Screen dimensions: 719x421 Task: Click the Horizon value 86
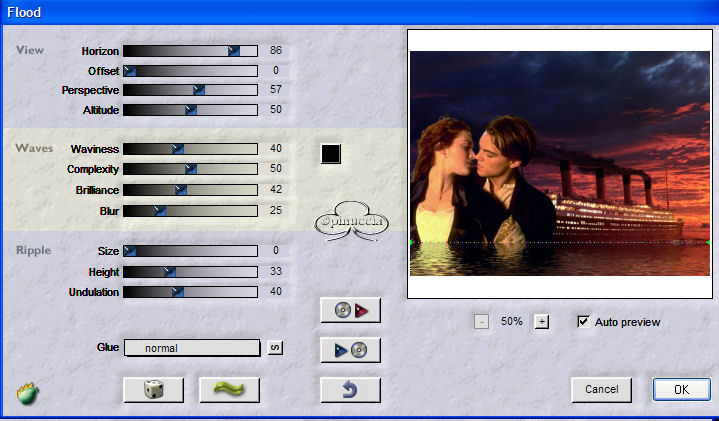[276, 50]
